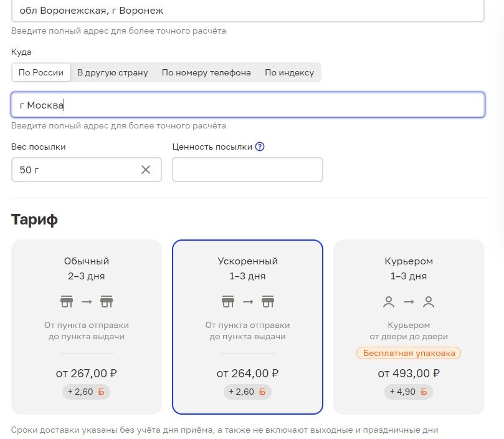Choose the Обычный 2–3 дня tariff card
504x439 pixels.
pyautogui.click(x=87, y=268)
